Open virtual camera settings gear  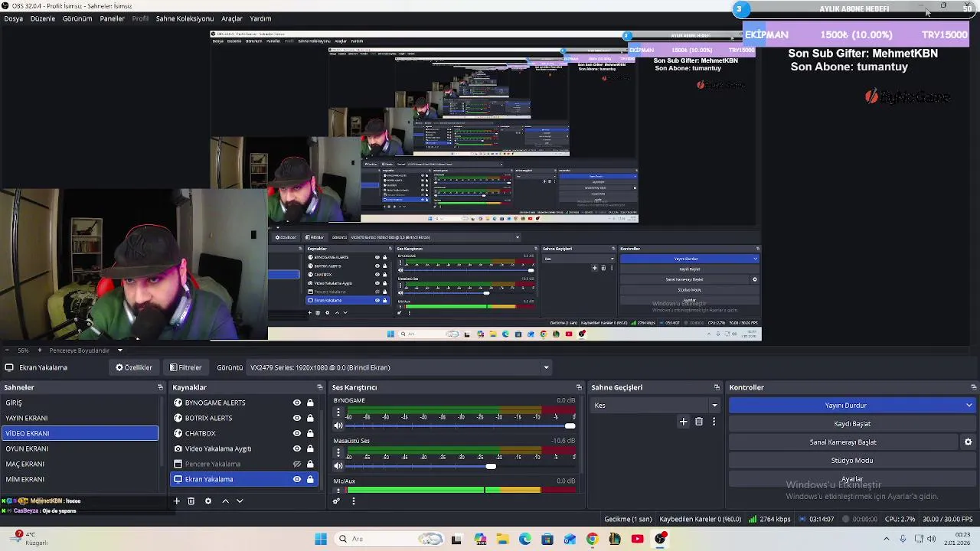[x=968, y=442]
